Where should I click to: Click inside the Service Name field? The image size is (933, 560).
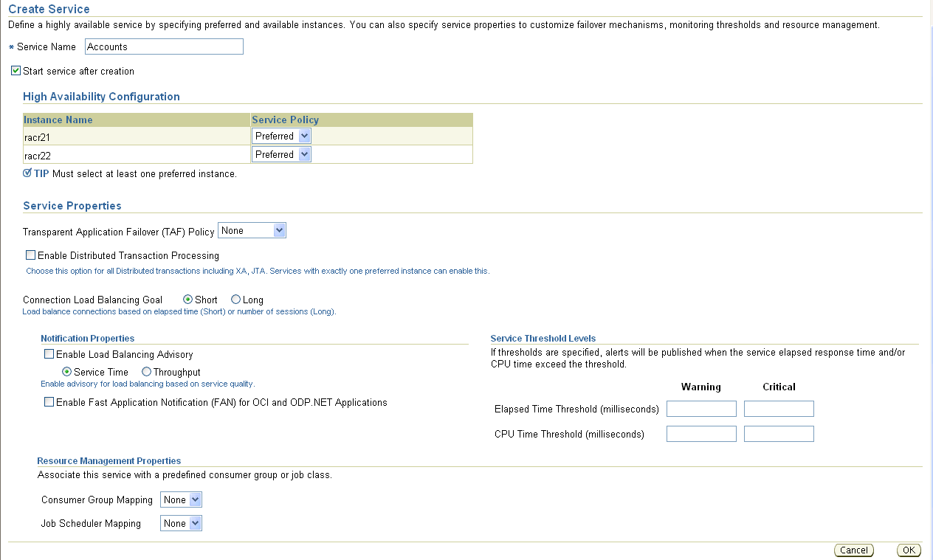pos(163,46)
